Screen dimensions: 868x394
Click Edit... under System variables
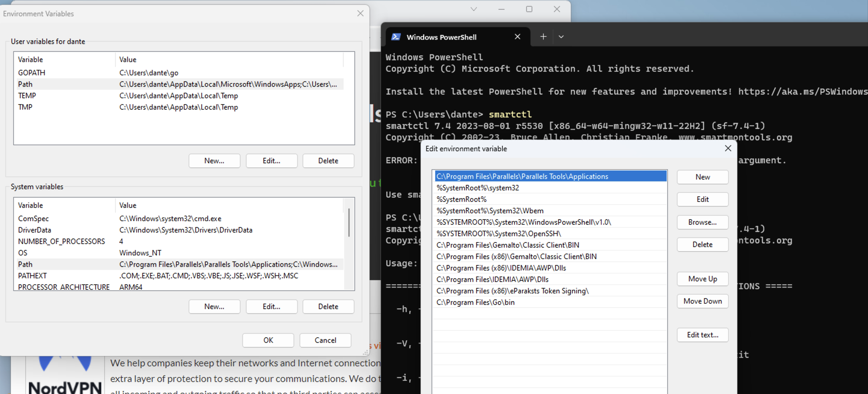coord(272,306)
